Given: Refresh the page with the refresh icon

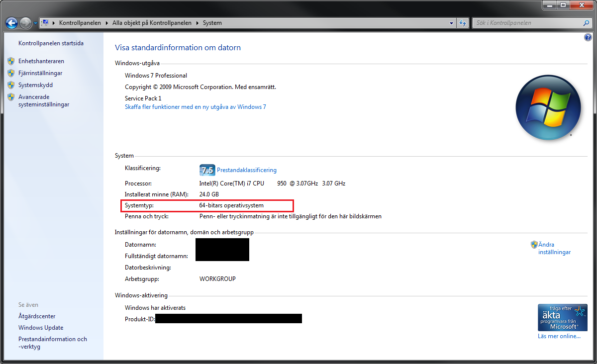Looking at the screenshot, I should click(x=463, y=23).
